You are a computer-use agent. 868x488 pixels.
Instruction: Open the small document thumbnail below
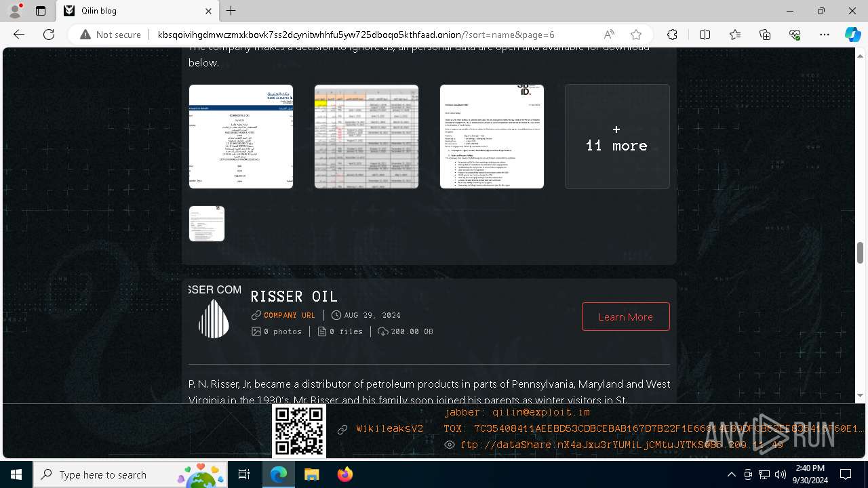tap(207, 224)
